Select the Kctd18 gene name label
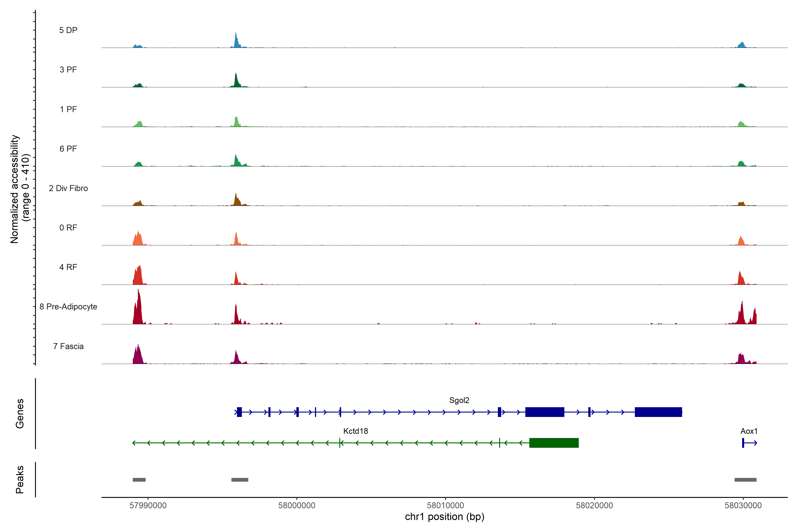Image resolution: width=798 pixels, height=532 pixels. pos(356,431)
